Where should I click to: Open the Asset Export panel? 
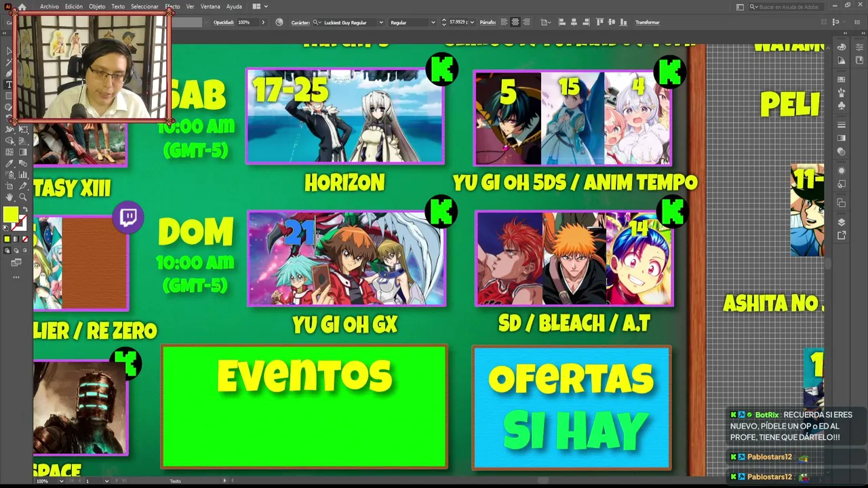pos(842,235)
